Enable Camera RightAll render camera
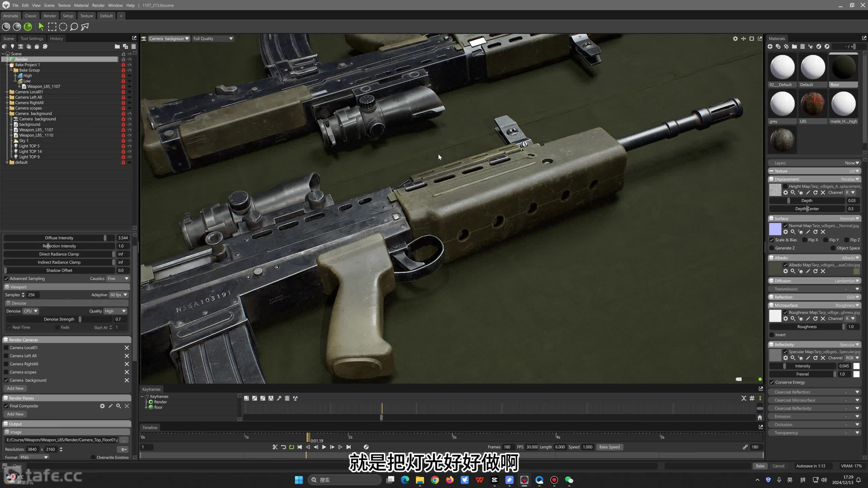 coord(6,364)
